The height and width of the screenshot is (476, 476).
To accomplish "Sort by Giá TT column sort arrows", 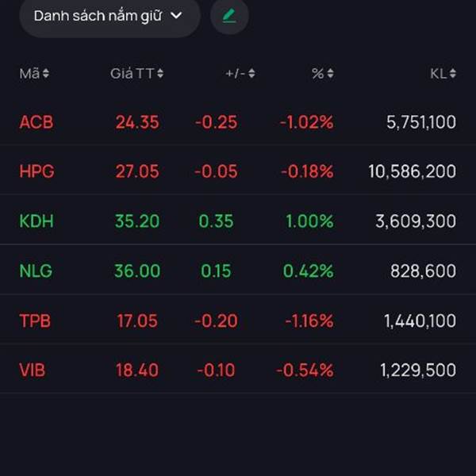I will tap(160, 74).
